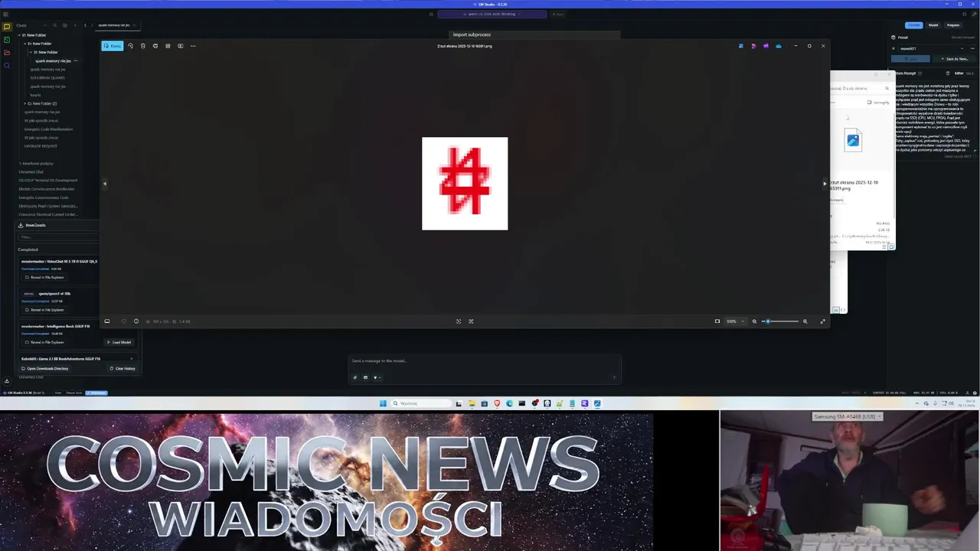
Task: Toggle favorite heart in Photos
Action: click(123, 321)
